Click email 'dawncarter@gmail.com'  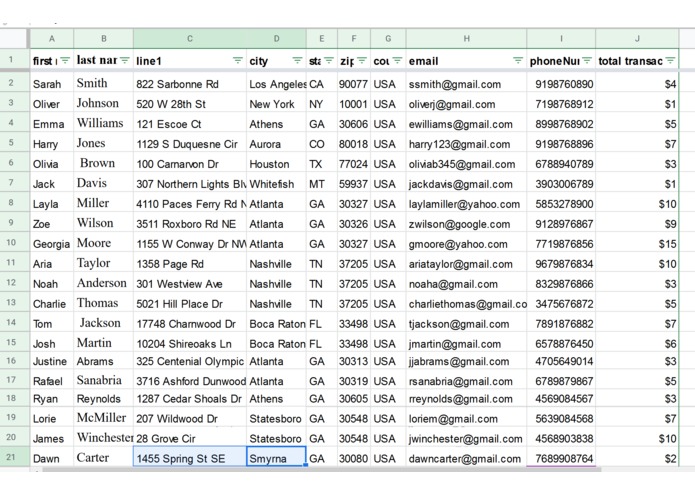(466, 458)
